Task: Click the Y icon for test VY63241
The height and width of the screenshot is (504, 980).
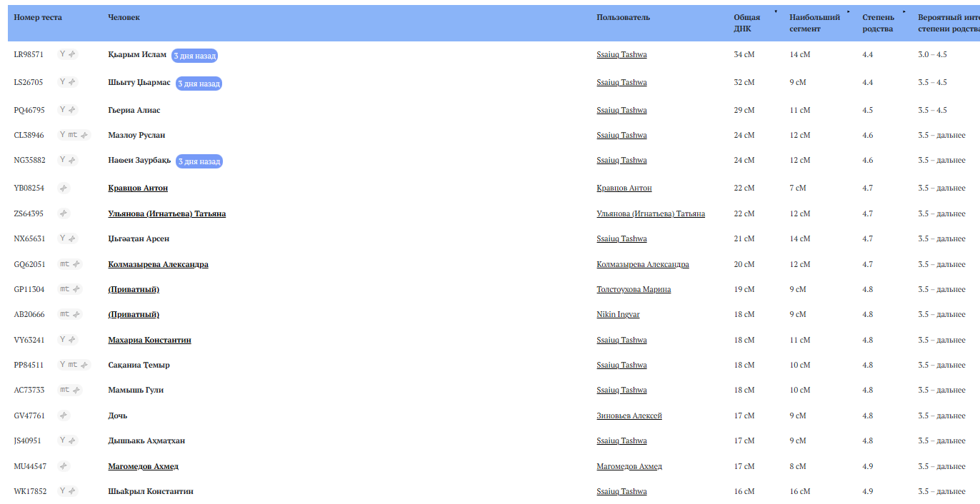Action: (63, 340)
